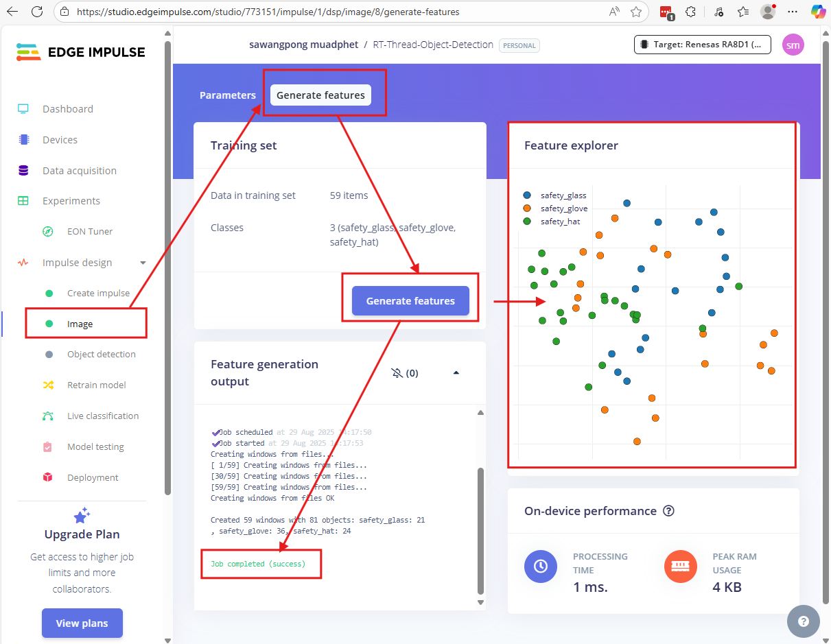Click the EON Tuner compass icon
This screenshot has height=644, width=831.
point(48,232)
